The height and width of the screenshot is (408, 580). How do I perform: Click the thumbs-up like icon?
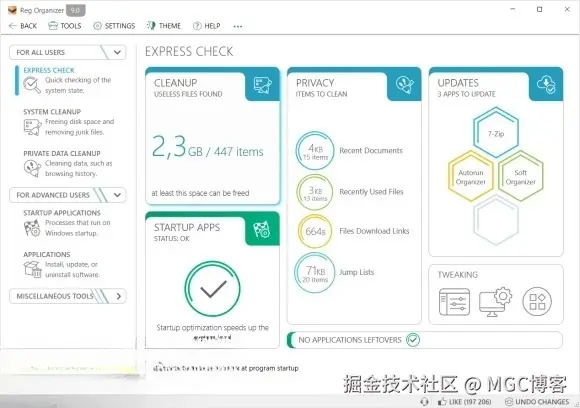click(442, 401)
